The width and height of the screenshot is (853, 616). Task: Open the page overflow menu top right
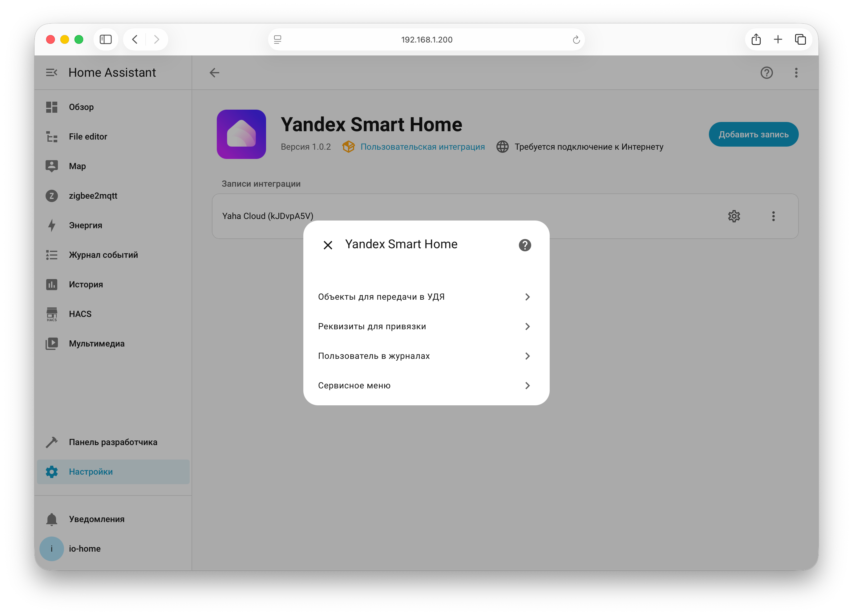(x=796, y=73)
